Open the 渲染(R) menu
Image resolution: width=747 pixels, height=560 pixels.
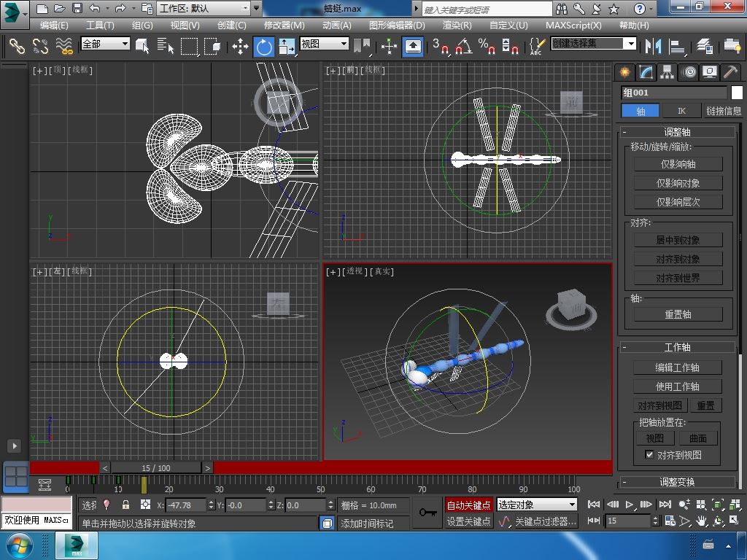point(457,26)
